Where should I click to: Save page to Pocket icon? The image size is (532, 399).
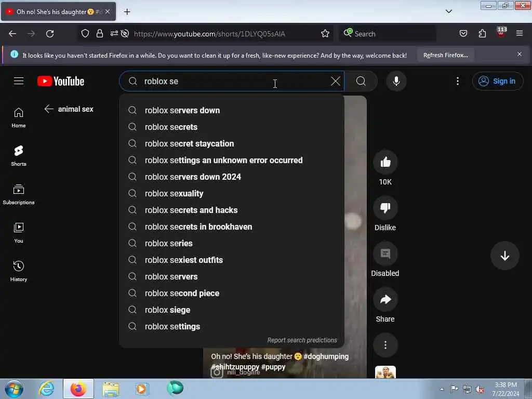[463, 34]
